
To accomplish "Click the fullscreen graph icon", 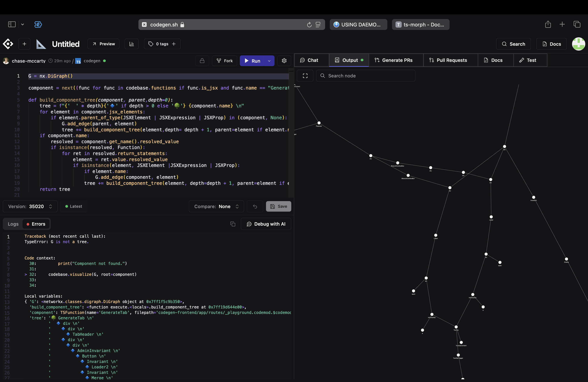I will (x=305, y=76).
